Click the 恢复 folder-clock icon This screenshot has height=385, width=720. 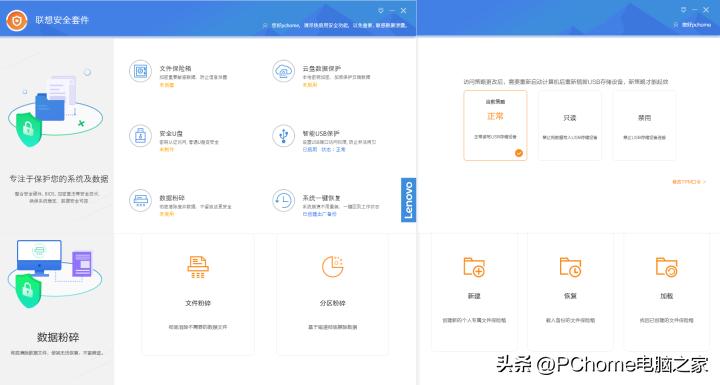click(x=570, y=267)
